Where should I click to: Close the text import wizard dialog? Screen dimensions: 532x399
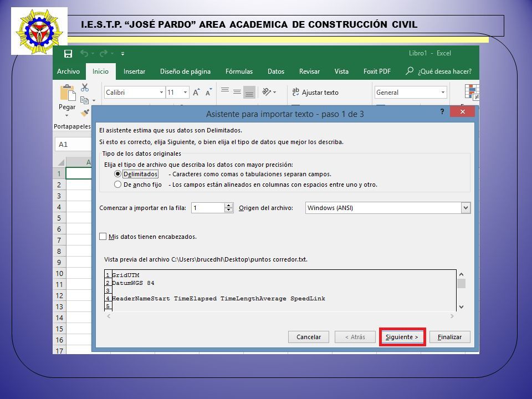click(462, 111)
